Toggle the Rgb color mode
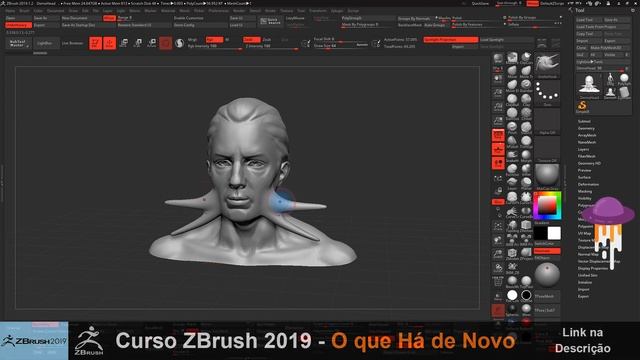The width and height of the screenshot is (640, 360). [x=214, y=40]
